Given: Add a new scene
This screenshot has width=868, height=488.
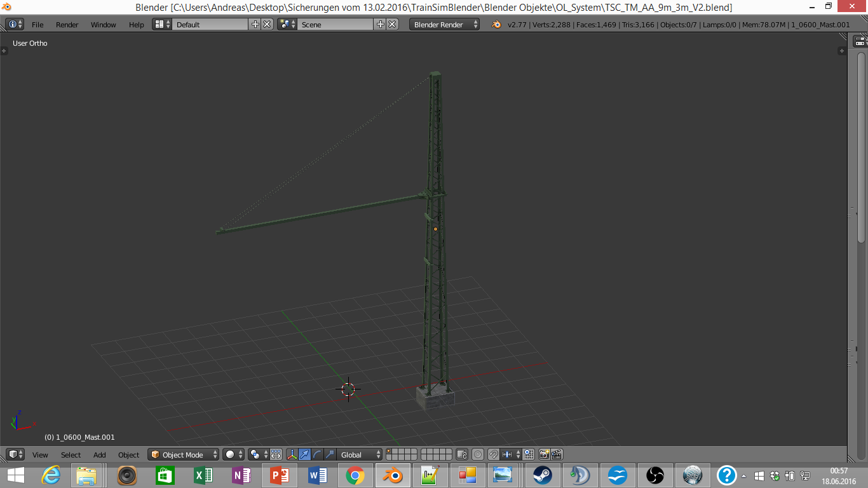Looking at the screenshot, I should pos(381,25).
